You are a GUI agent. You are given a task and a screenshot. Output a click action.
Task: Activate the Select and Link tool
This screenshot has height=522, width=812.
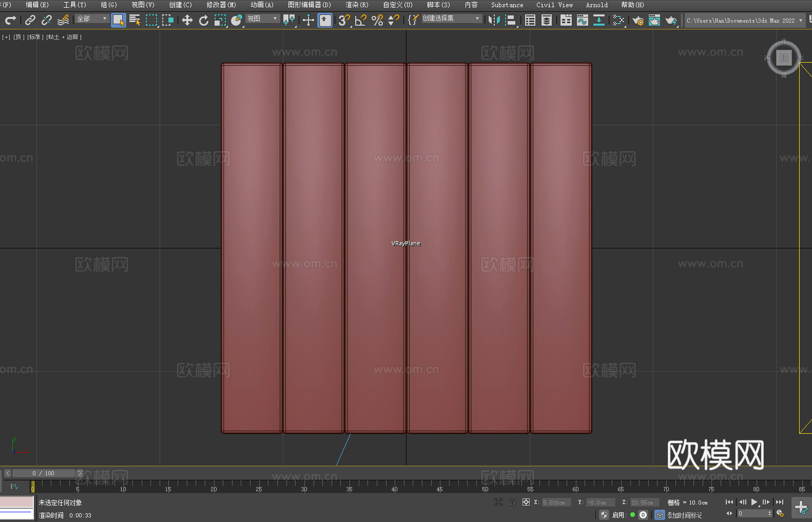30,20
